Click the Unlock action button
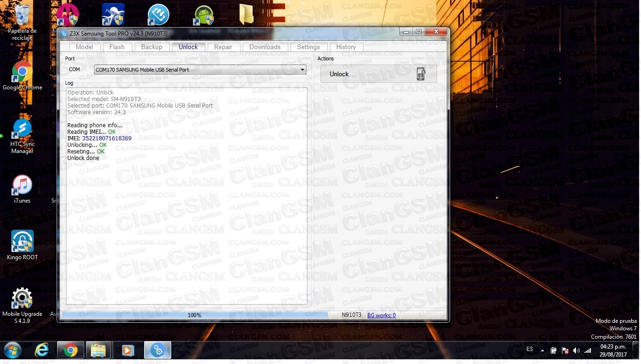 [379, 74]
